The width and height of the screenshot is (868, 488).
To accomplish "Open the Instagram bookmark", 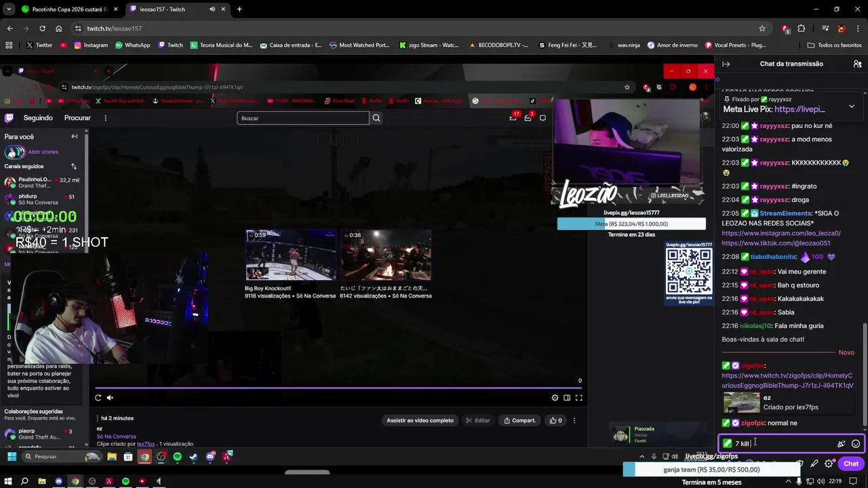I will (91, 45).
